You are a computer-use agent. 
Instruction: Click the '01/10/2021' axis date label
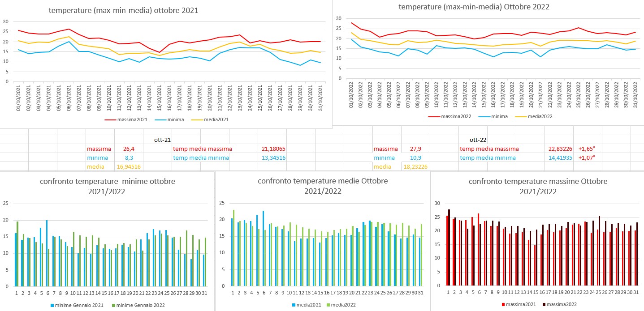click(19, 98)
